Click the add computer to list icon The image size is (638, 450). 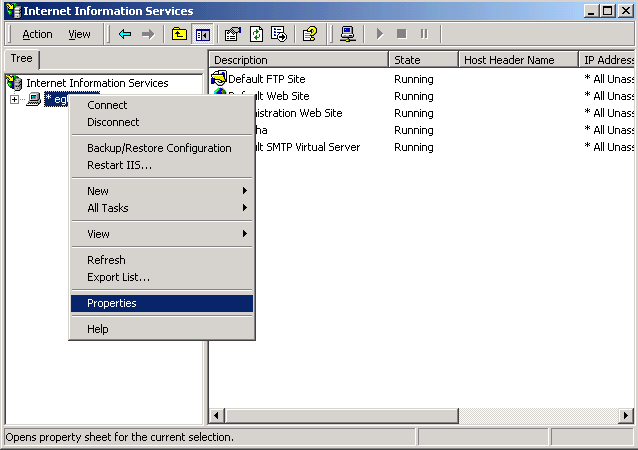click(x=348, y=34)
